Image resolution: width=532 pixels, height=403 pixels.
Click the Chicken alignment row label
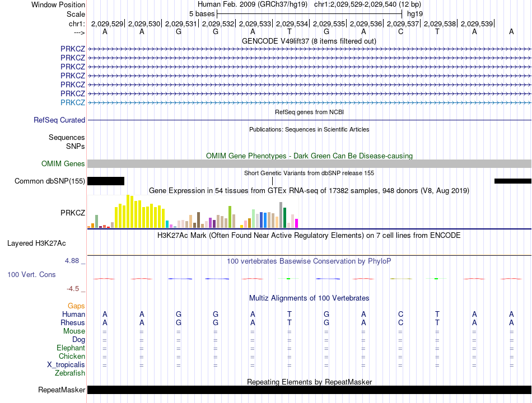pos(72,356)
